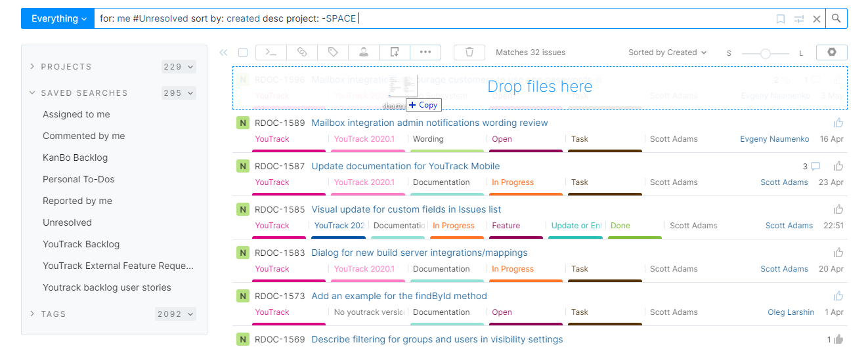Click the add tag toolbar icon

(333, 52)
